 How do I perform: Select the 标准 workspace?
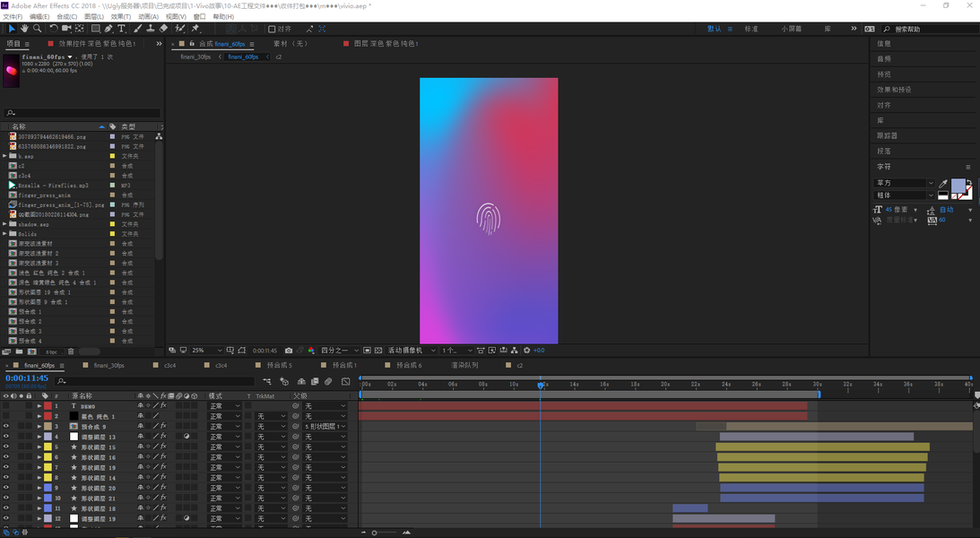coord(750,29)
